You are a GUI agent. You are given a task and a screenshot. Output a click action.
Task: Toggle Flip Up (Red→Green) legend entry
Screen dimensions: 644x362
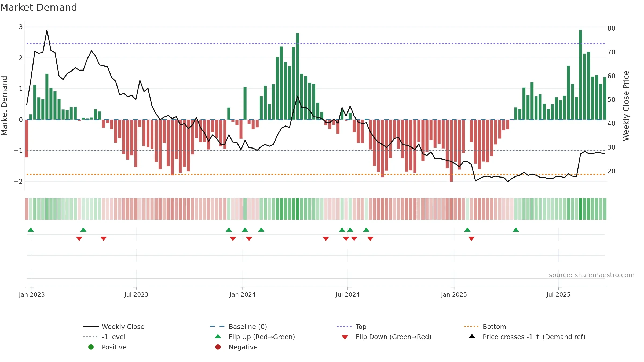(255, 337)
